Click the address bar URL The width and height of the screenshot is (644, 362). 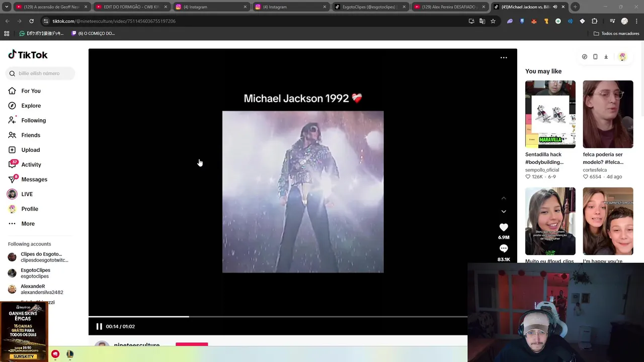coord(114,21)
